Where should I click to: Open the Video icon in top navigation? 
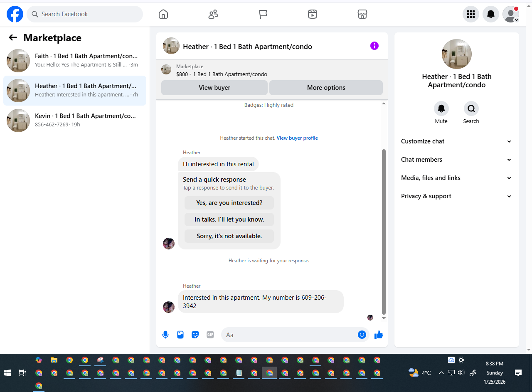(313, 14)
